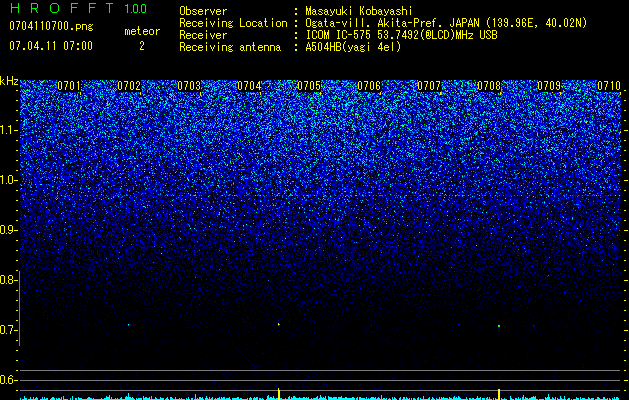This screenshot has height=400, width=629.
Task: Click the 0705 time marker
Action: click(x=309, y=86)
